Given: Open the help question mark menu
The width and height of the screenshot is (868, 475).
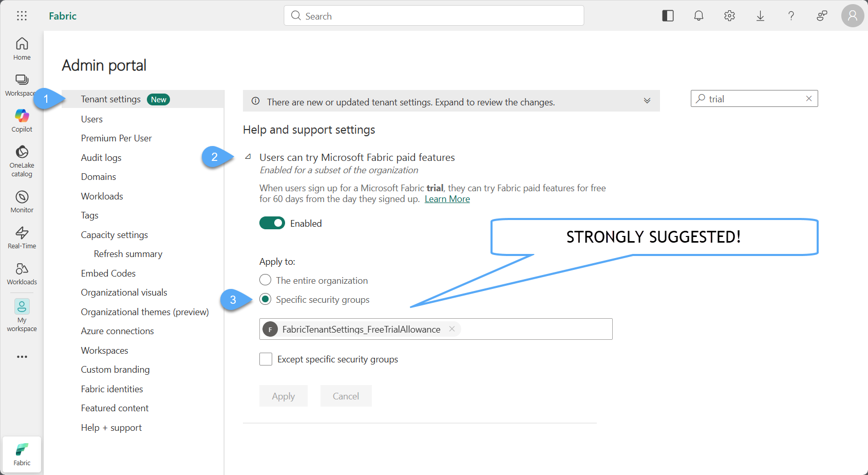Looking at the screenshot, I should 791,16.
